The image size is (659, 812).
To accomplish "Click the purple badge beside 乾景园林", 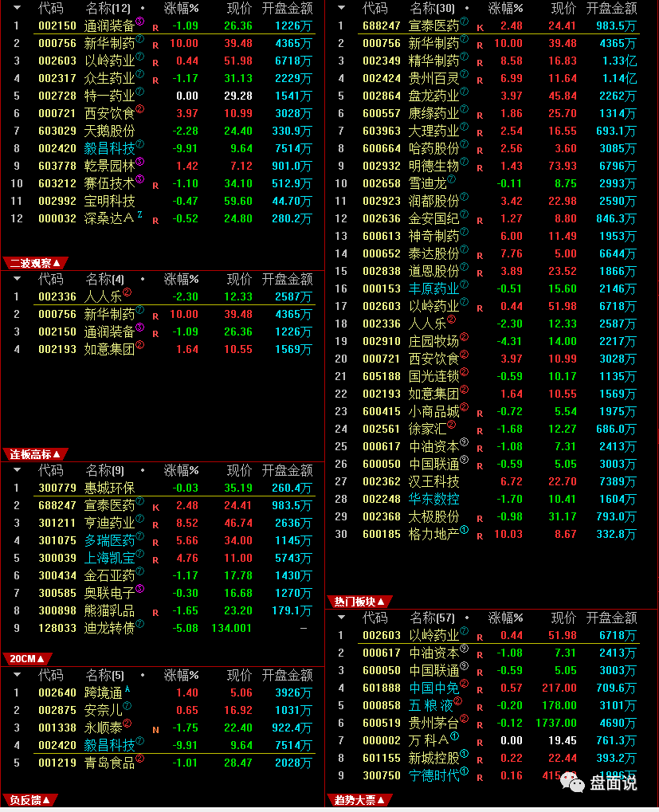I will 139,162.
